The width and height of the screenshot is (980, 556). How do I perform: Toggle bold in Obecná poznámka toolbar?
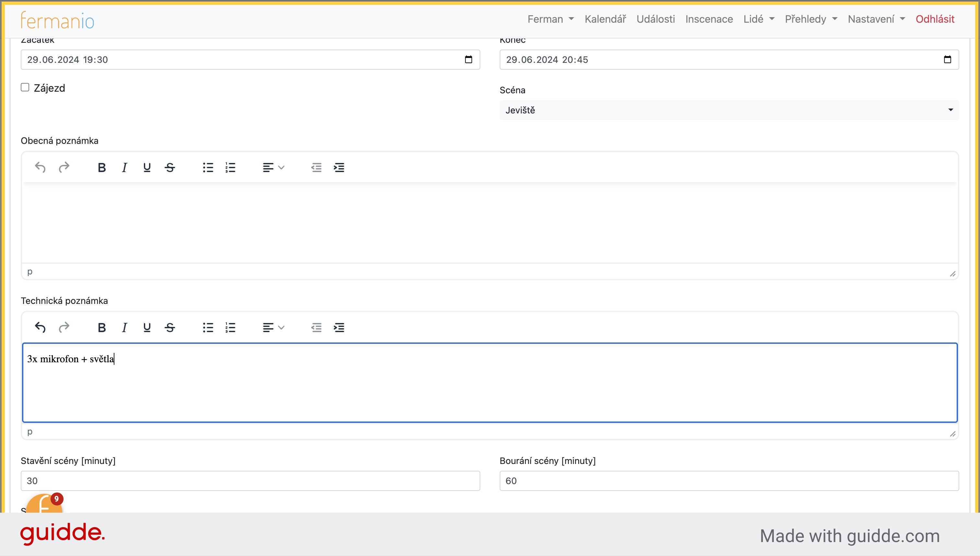[101, 167]
